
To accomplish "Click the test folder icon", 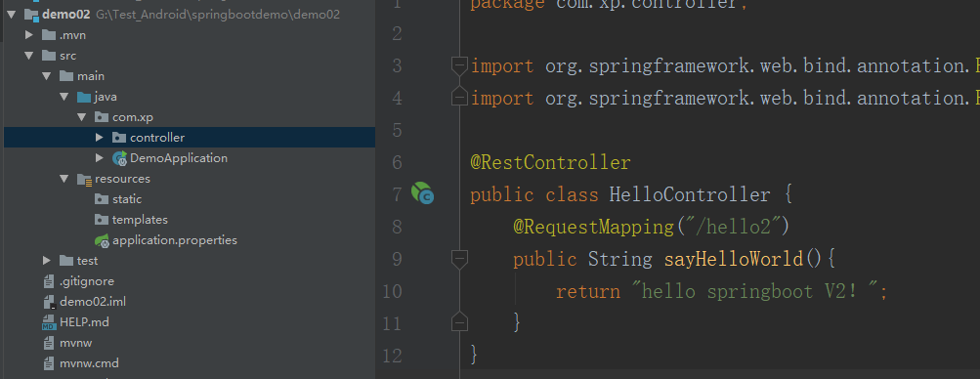I will pos(66,261).
